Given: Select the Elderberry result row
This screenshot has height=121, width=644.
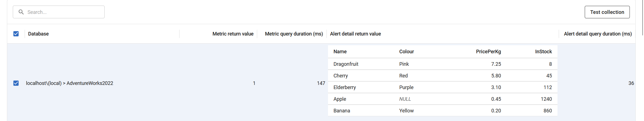Looking at the screenshot, I should (443, 87).
